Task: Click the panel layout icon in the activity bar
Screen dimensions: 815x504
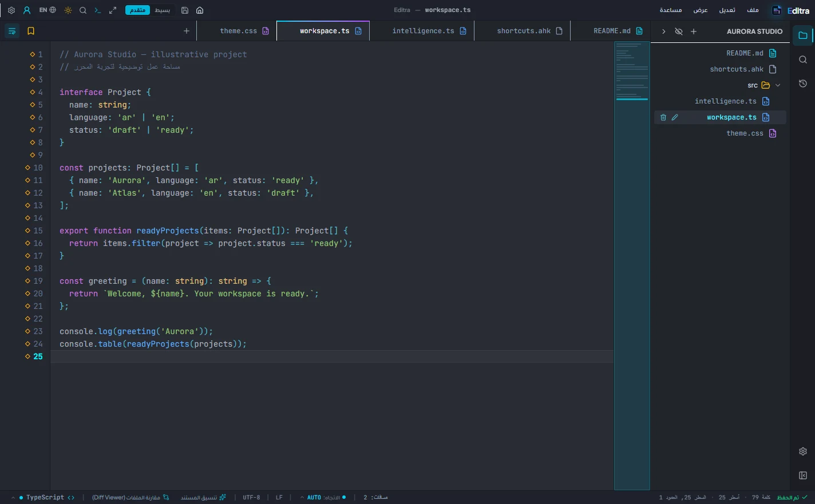Action: pos(803,475)
